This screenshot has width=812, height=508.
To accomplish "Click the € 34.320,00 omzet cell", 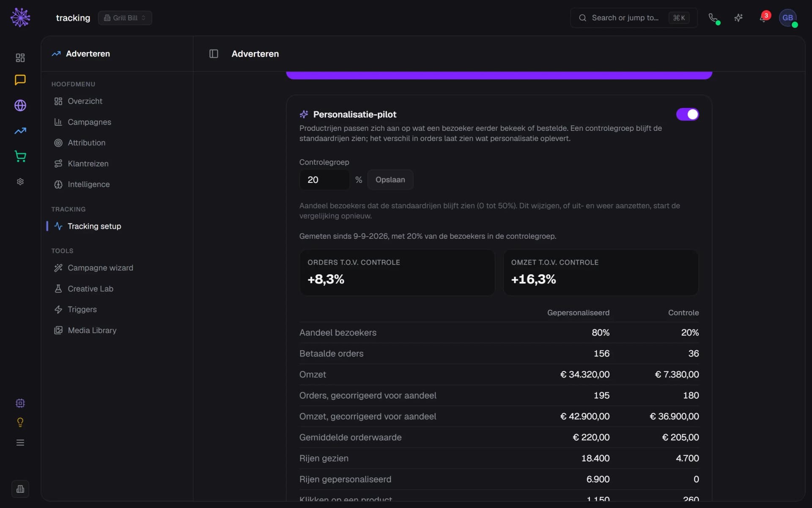I will 585,374.
